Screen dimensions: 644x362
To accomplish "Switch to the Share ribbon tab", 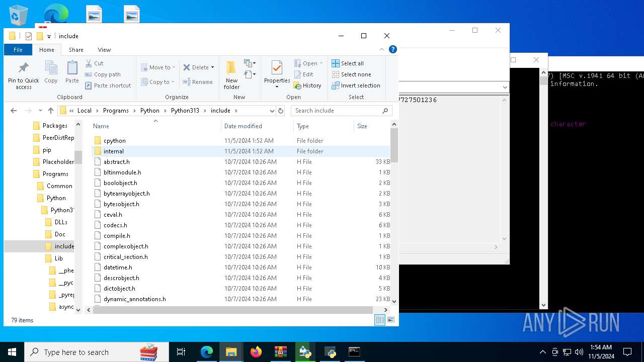I will point(76,50).
